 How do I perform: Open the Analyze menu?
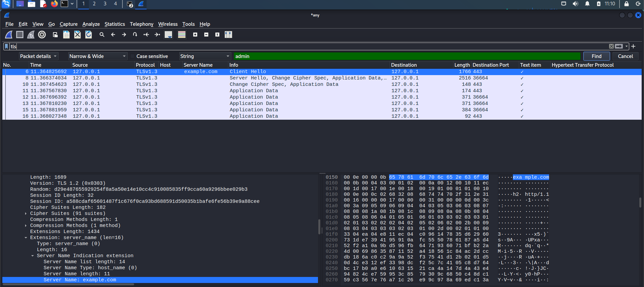[x=91, y=24]
